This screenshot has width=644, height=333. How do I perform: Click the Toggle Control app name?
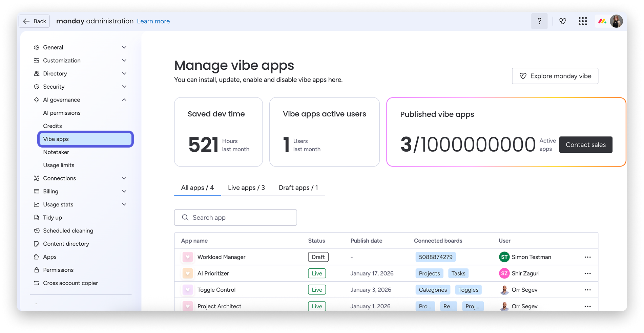pos(216,290)
